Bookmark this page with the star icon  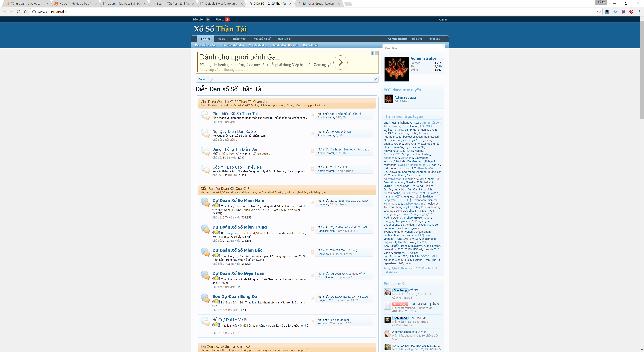599,12
